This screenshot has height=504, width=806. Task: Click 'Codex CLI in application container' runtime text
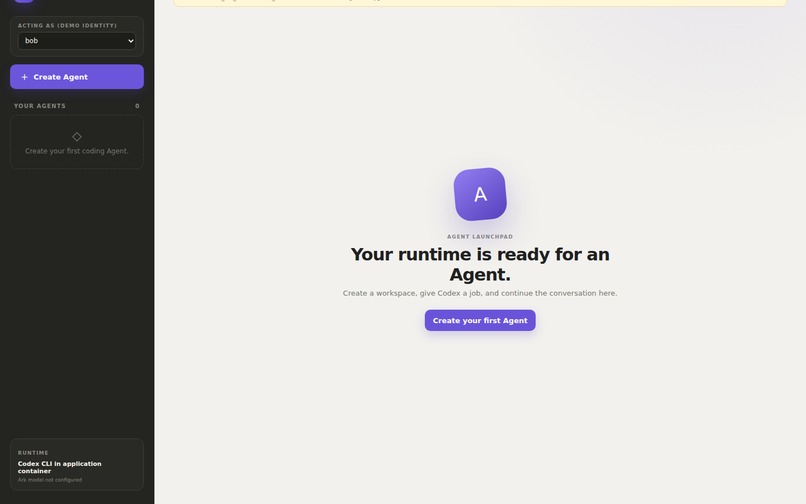(x=60, y=467)
